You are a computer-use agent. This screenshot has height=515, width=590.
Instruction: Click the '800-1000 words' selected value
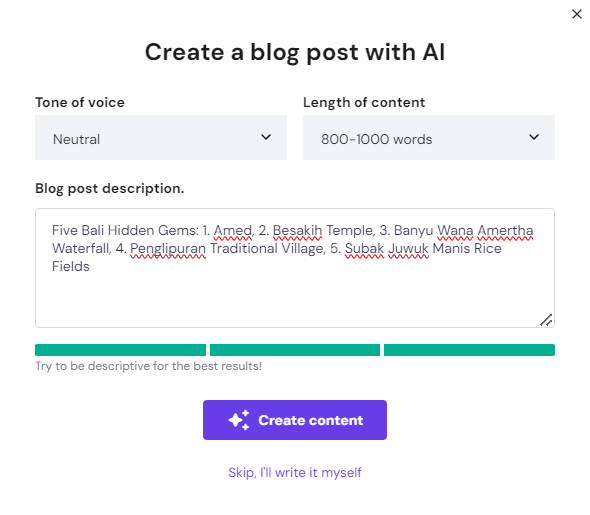pyautogui.click(x=377, y=140)
